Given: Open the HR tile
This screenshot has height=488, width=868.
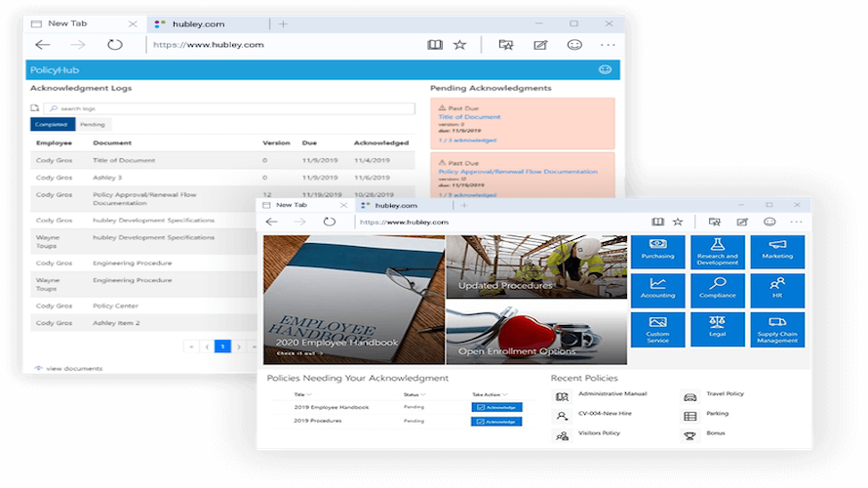Looking at the screenshot, I should (x=777, y=291).
